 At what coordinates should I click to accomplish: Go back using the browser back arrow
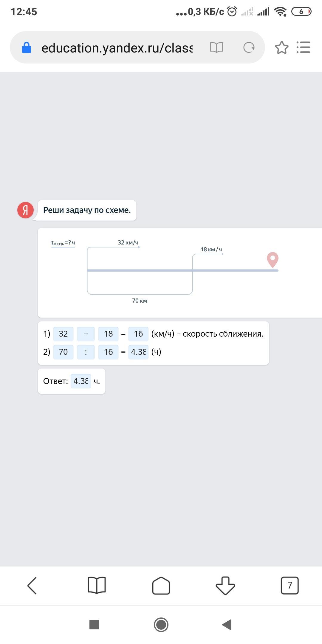[x=32, y=585]
